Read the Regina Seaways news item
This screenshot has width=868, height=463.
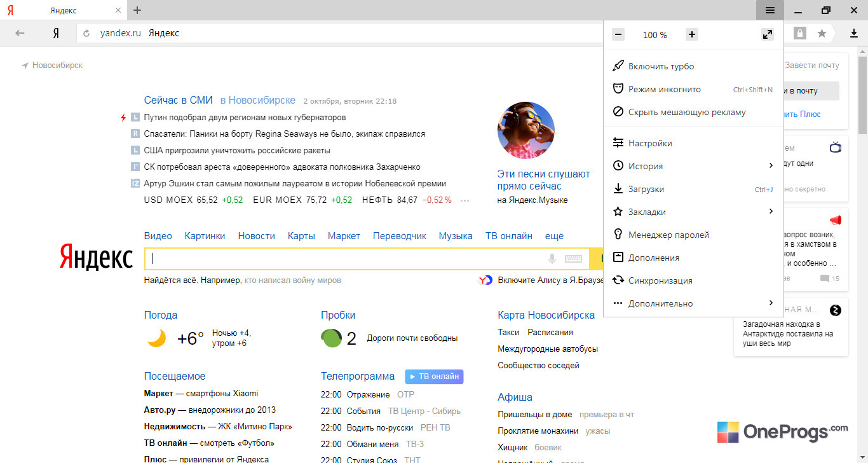coord(285,134)
